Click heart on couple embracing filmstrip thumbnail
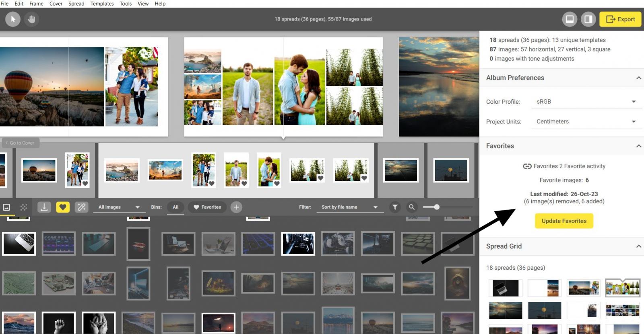This screenshot has height=334, width=644. 277,183
